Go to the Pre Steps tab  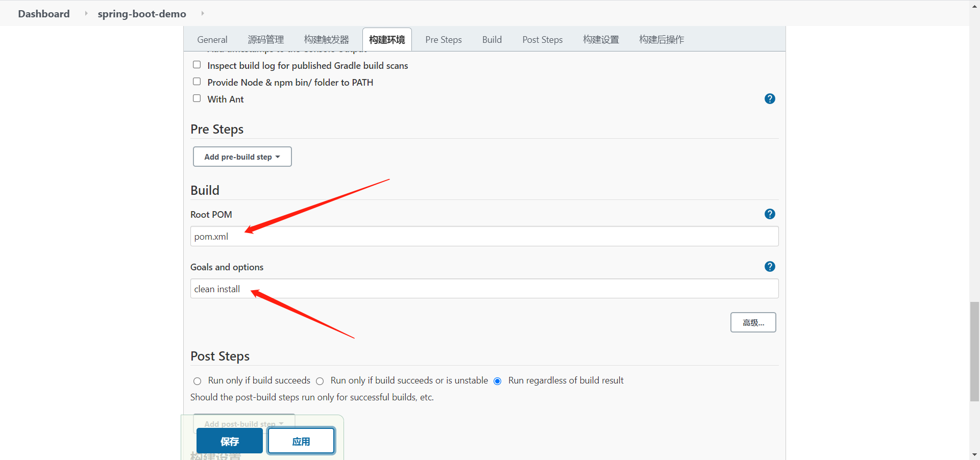pyautogui.click(x=444, y=40)
